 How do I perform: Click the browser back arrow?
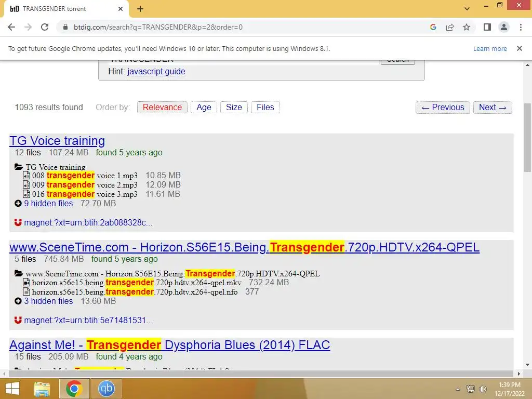11,27
